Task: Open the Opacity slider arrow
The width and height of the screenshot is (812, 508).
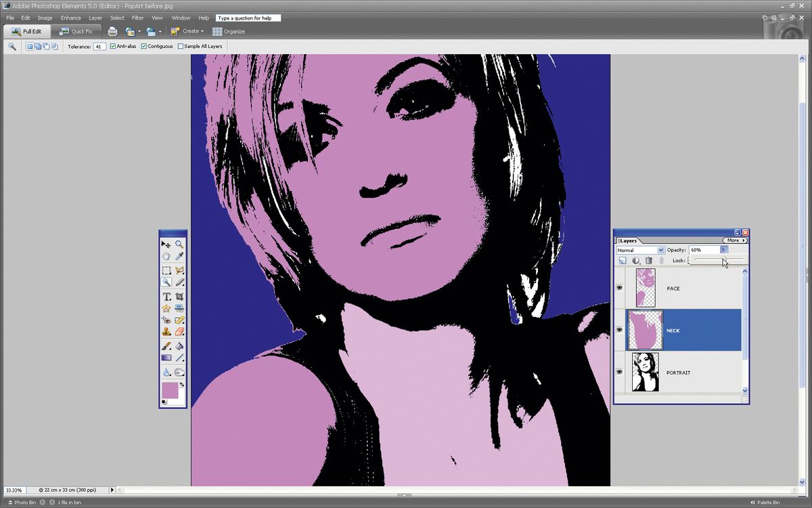Action: coord(723,249)
